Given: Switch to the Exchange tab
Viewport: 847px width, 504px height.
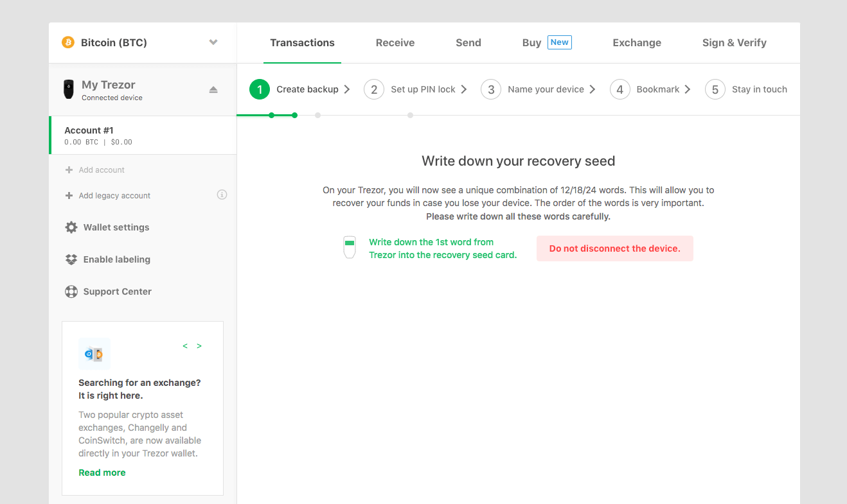Looking at the screenshot, I should click(x=637, y=42).
